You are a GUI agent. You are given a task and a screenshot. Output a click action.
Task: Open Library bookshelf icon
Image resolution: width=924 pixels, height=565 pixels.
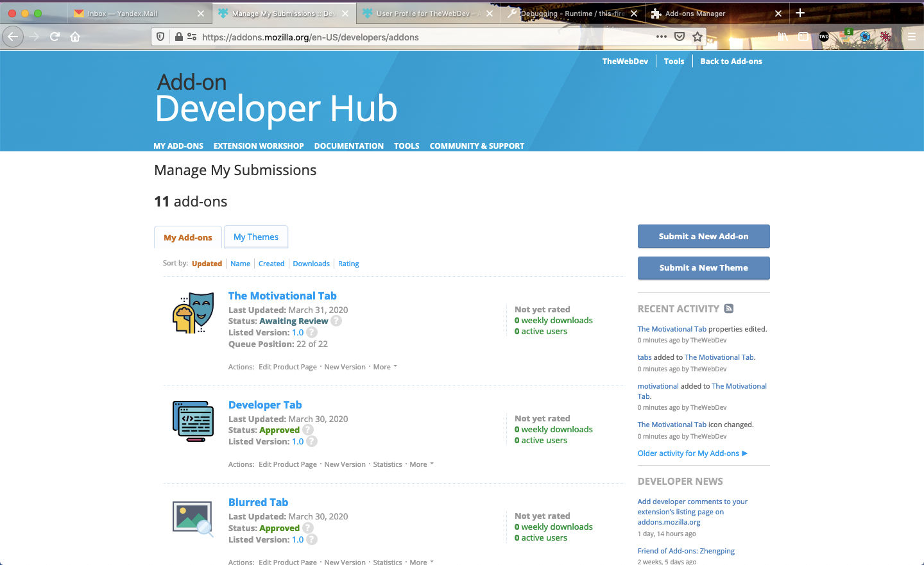[x=783, y=37]
